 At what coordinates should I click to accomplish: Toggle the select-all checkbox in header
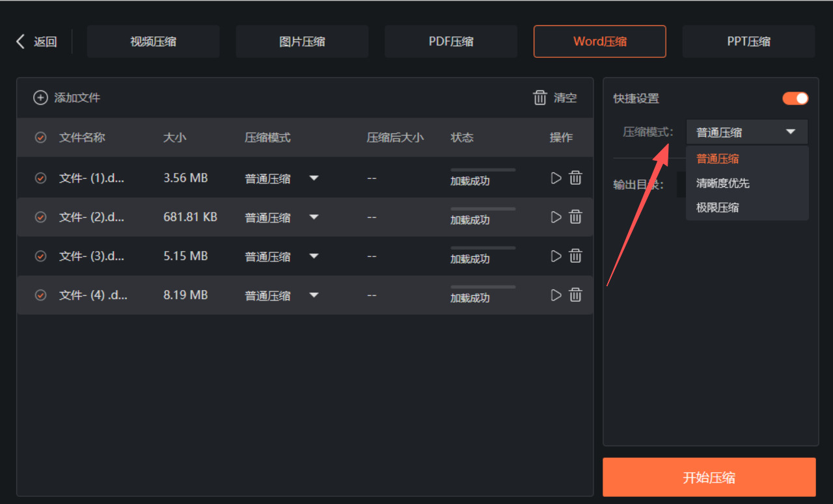coord(40,137)
